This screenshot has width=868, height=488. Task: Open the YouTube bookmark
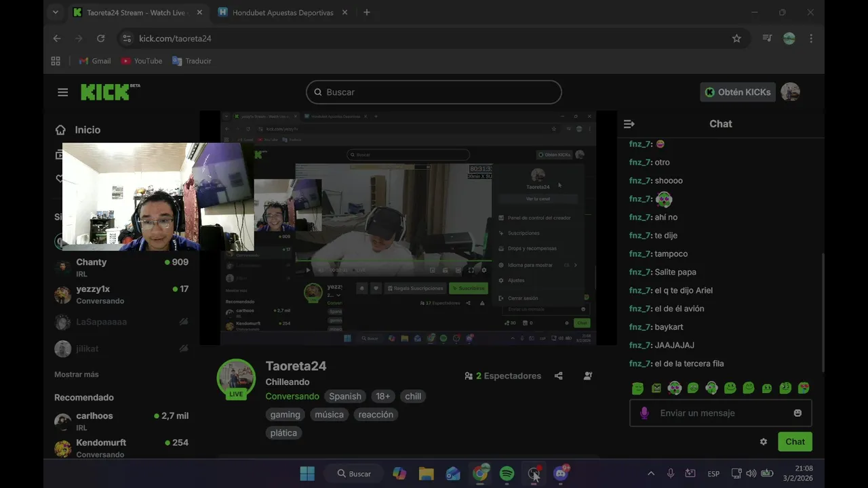coord(142,61)
